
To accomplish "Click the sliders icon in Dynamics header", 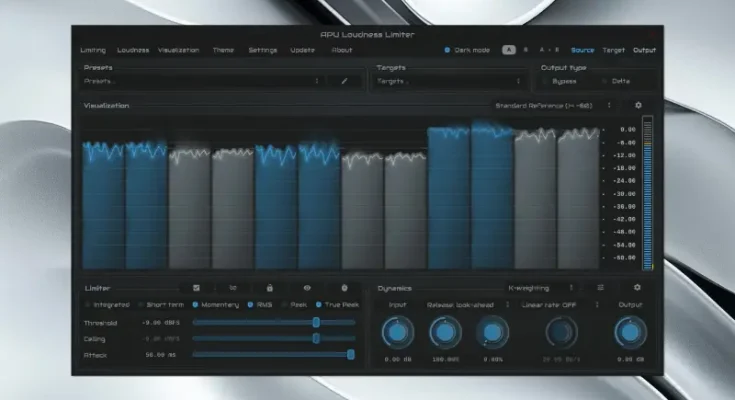I will pos(600,287).
